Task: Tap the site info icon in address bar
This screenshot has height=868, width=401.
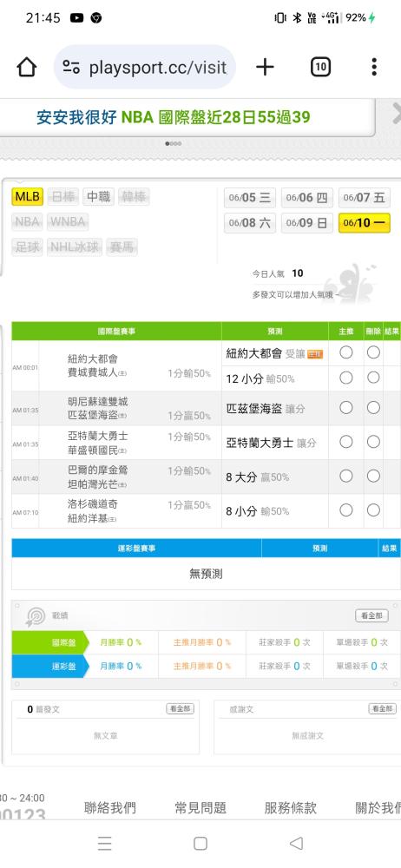Action: pos(71,68)
